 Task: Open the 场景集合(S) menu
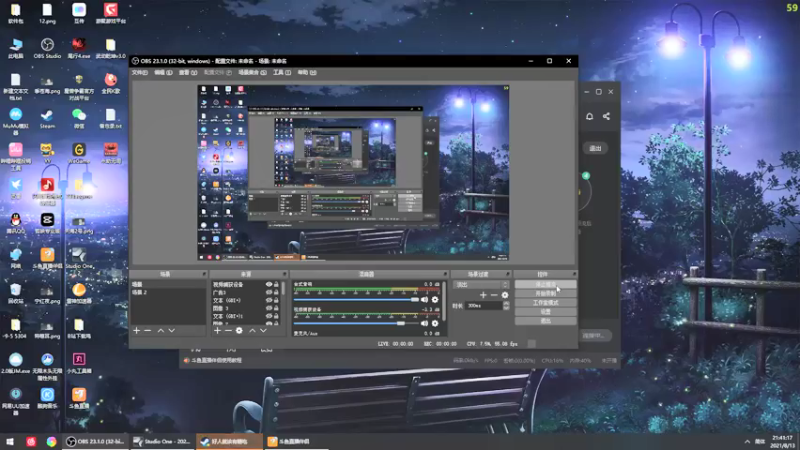[x=253, y=72]
